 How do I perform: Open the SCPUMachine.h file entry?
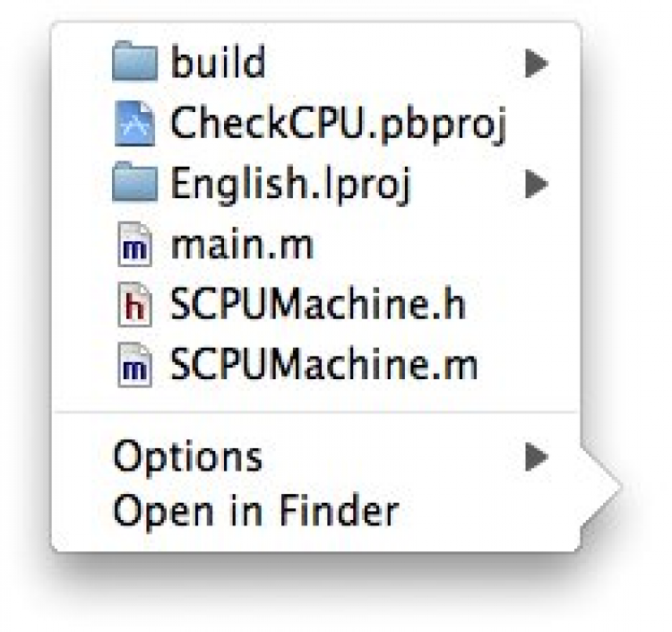click(x=317, y=307)
